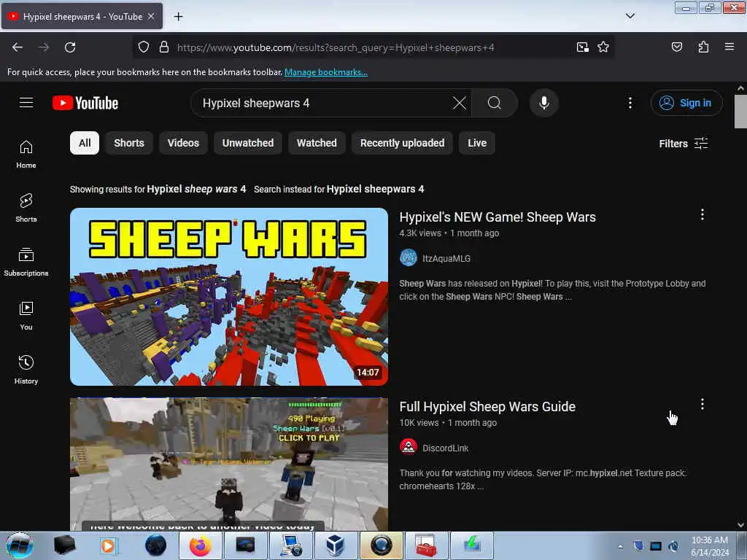Image resolution: width=747 pixels, height=560 pixels.
Task: Select the Watched filter chip
Action: coord(317,143)
